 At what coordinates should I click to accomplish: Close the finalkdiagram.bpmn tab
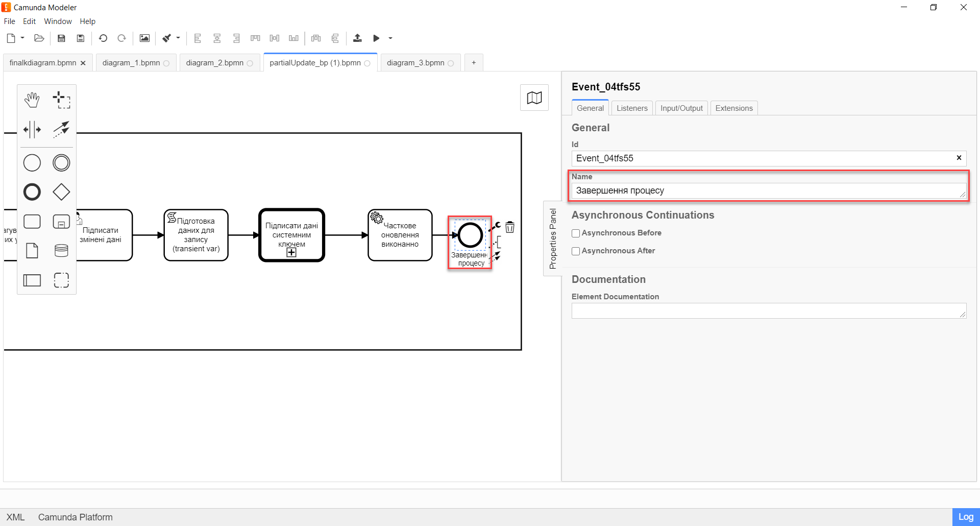(83, 63)
